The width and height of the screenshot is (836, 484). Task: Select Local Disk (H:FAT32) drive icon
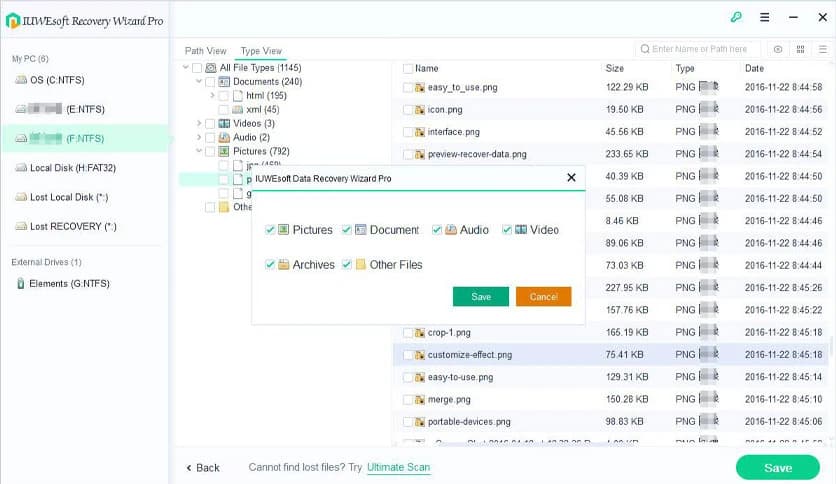(x=21, y=168)
